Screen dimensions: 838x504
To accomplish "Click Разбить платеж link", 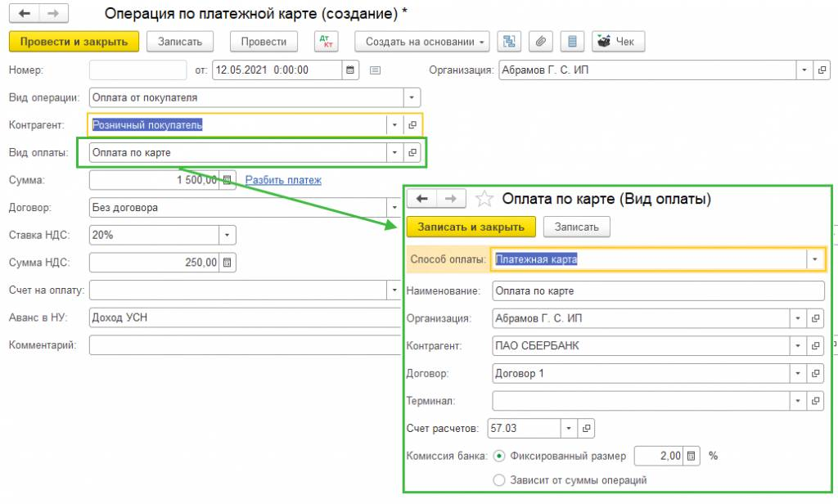I will click(x=283, y=180).
